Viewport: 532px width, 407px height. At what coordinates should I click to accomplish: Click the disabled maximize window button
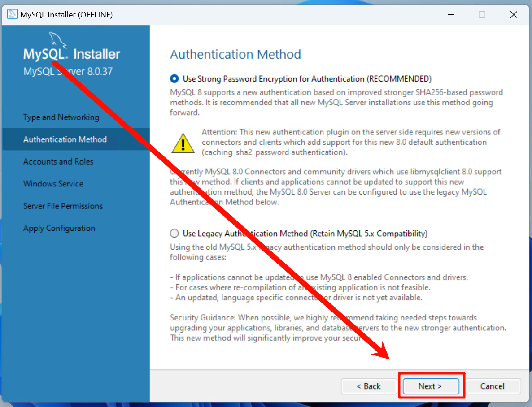click(x=482, y=15)
